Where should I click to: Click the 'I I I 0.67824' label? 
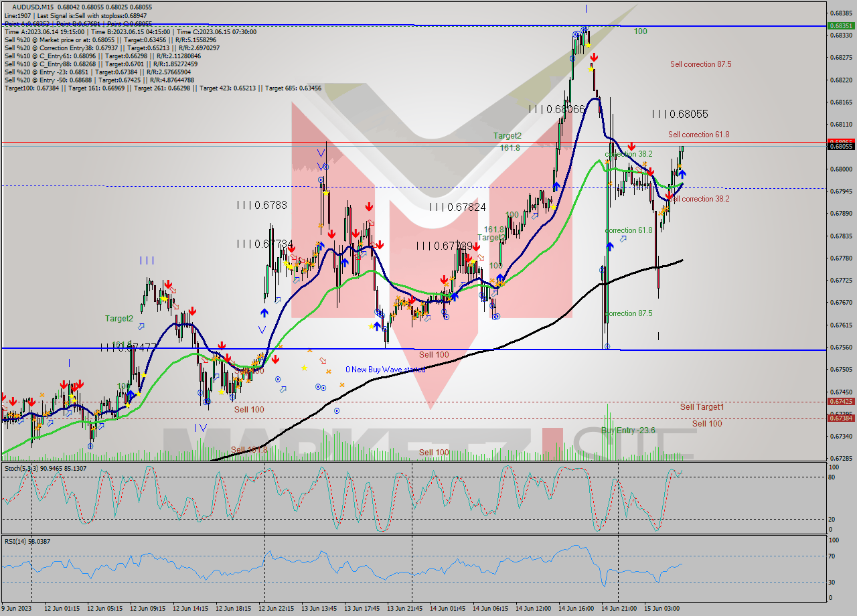coord(457,208)
